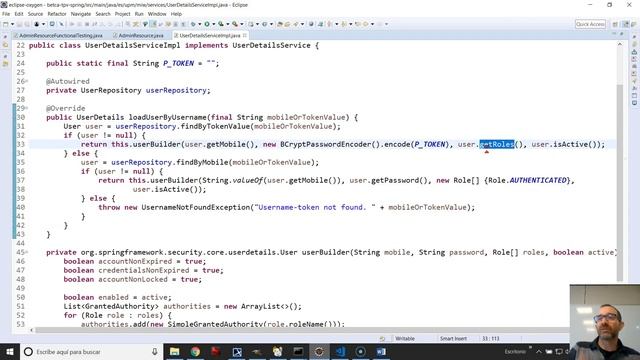Click UsernameNotFoundException on line 40
Screen dimensions: 640x360
pyautogui.click(x=195, y=207)
